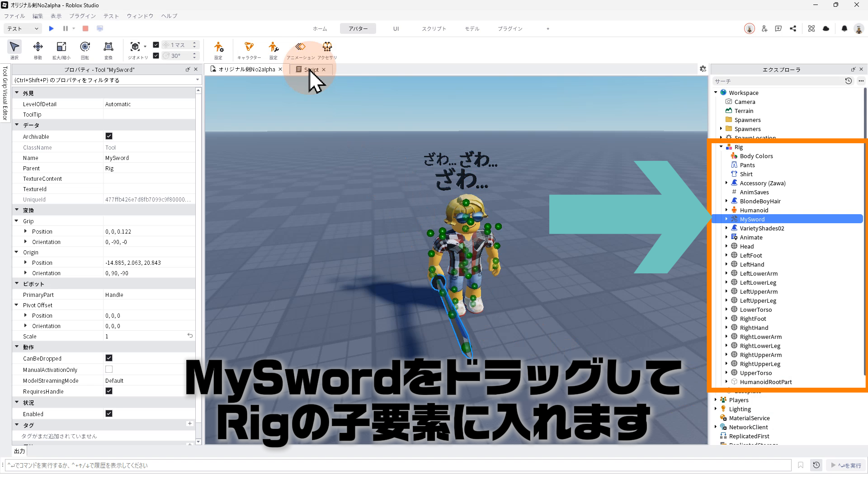The width and height of the screenshot is (868, 488).
Task: Open the Character (キャラクター) builder
Action: coord(249,50)
